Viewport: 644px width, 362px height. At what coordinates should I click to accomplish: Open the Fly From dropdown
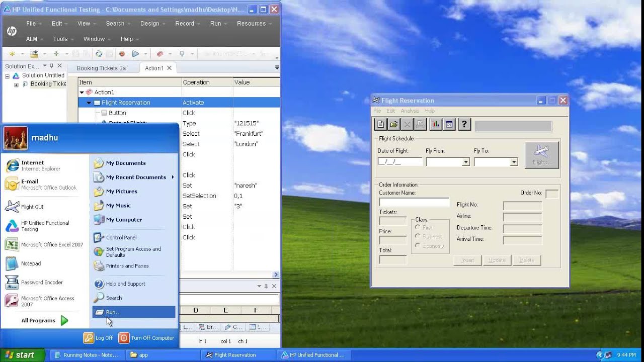pos(466,162)
